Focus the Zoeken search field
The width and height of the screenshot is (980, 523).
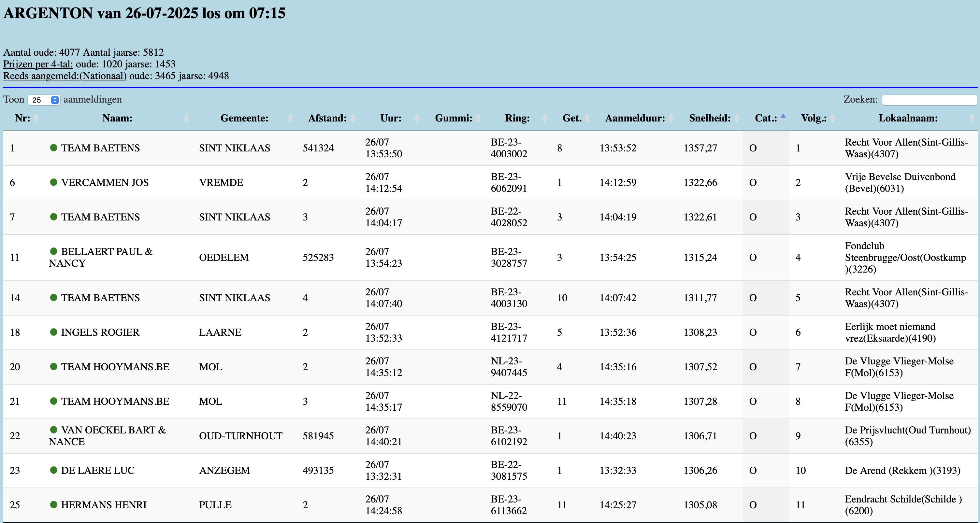point(929,100)
